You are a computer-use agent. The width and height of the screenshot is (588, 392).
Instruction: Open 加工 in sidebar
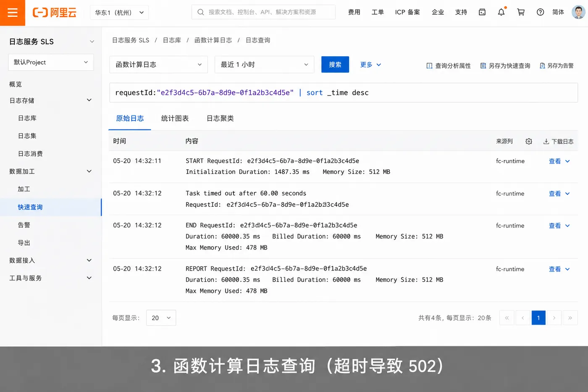tap(24, 189)
